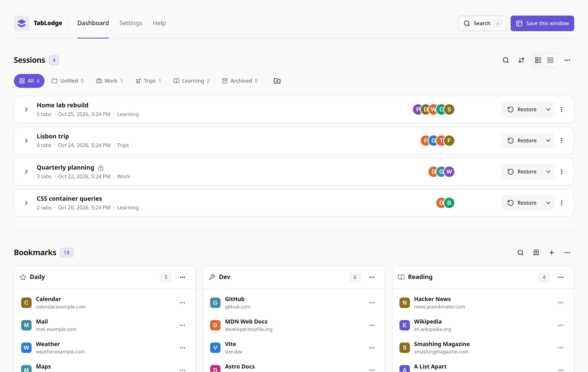Click the Bookmarks search icon
The image size is (588, 372).
(520, 253)
